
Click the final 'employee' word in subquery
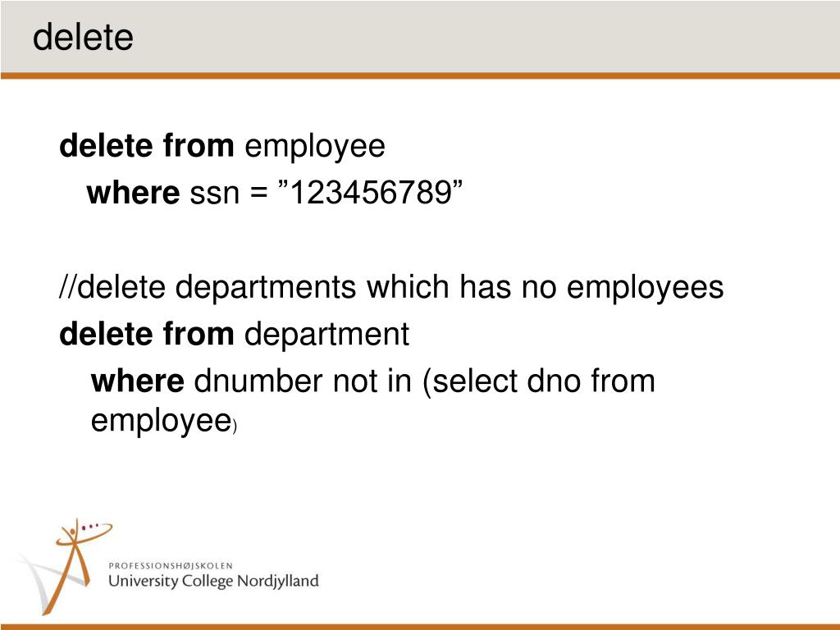161,422
